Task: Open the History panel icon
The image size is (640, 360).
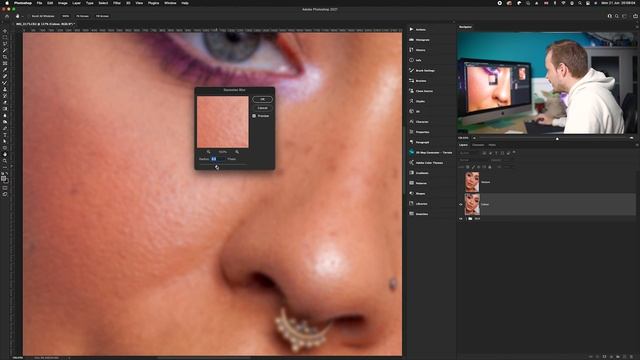Action: click(x=411, y=50)
